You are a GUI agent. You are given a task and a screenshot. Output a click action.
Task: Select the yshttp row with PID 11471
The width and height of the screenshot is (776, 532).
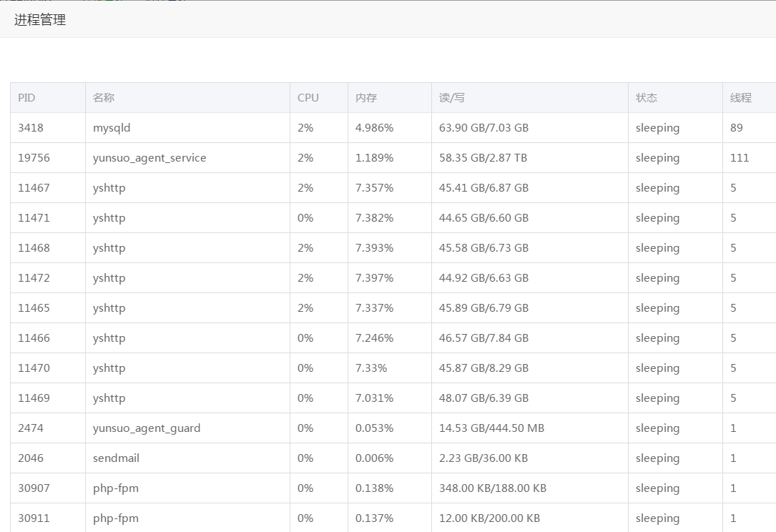(x=109, y=218)
